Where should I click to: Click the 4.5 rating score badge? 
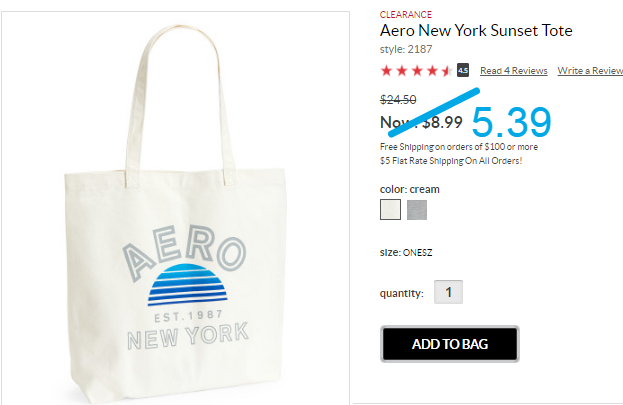point(463,70)
